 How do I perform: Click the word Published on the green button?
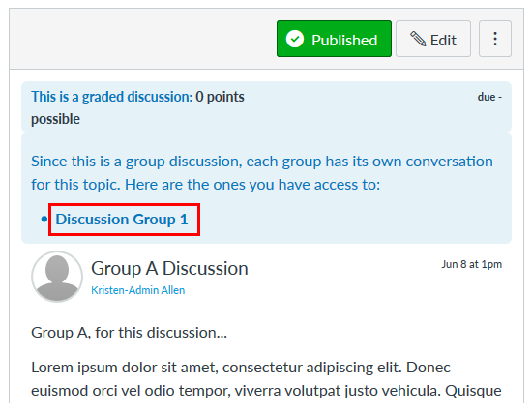click(x=344, y=40)
